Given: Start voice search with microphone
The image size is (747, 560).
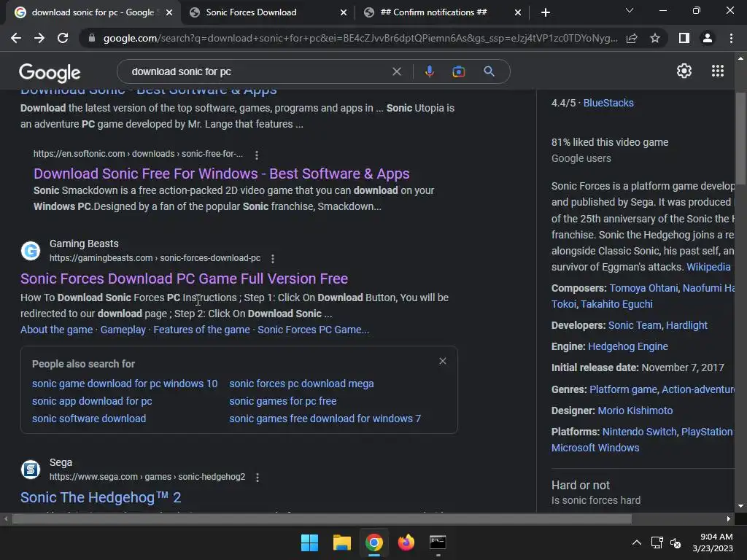Looking at the screenshot, I should (429, 71).
